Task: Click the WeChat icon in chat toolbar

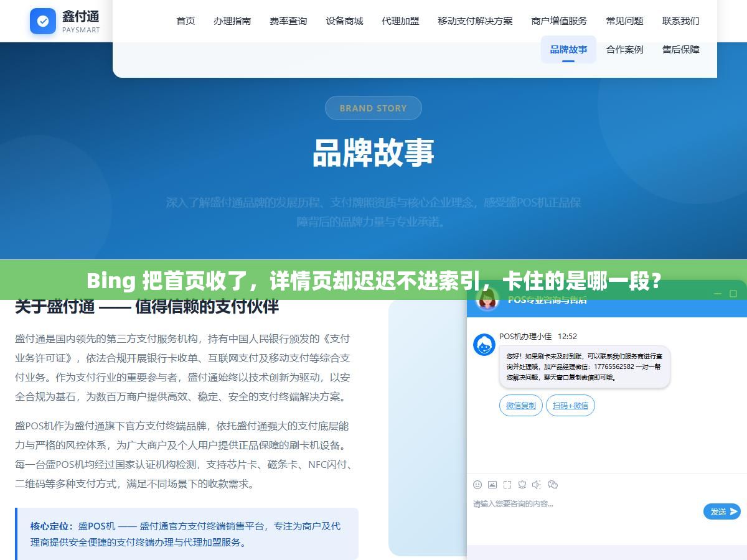Action: tap(553, 484)
